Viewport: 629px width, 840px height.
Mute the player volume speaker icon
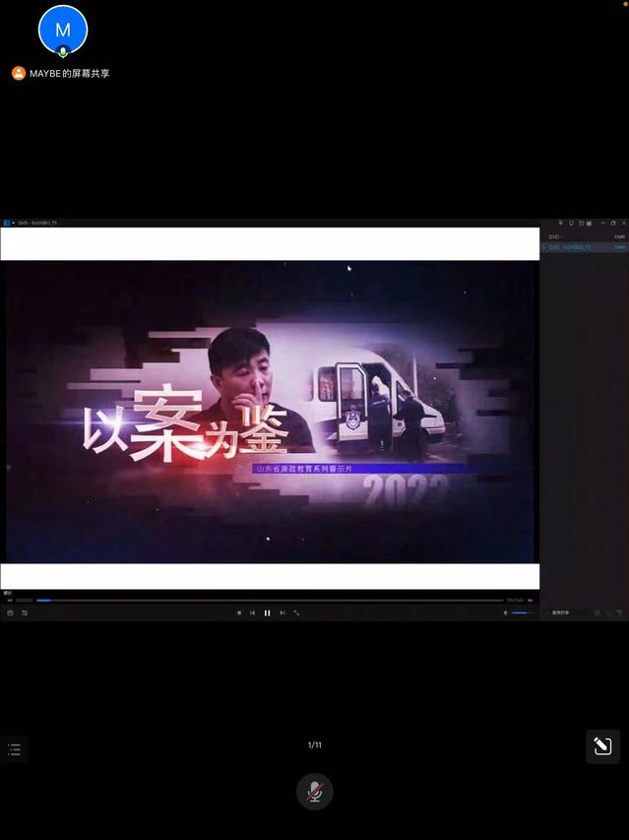click(x=506, y=613)
